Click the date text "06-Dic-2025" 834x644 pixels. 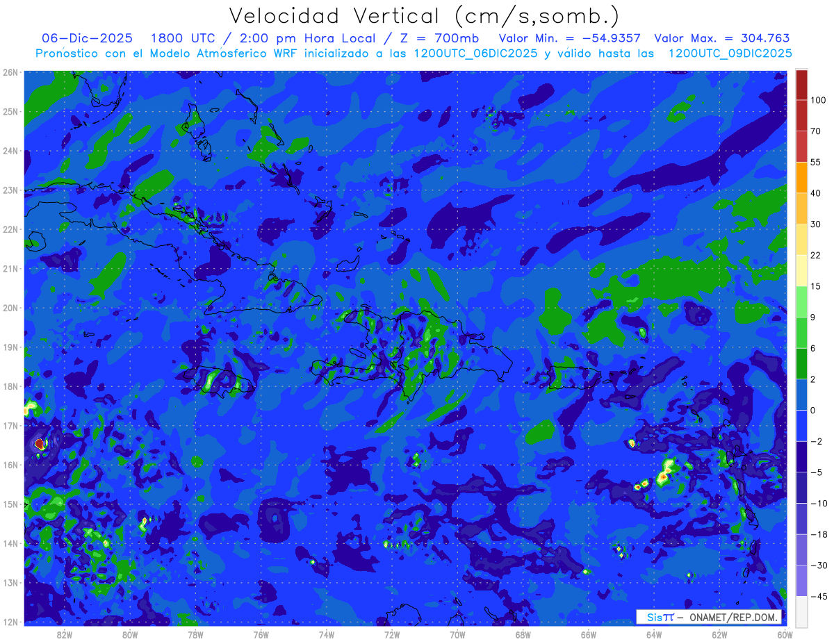[x=87, y=38]
